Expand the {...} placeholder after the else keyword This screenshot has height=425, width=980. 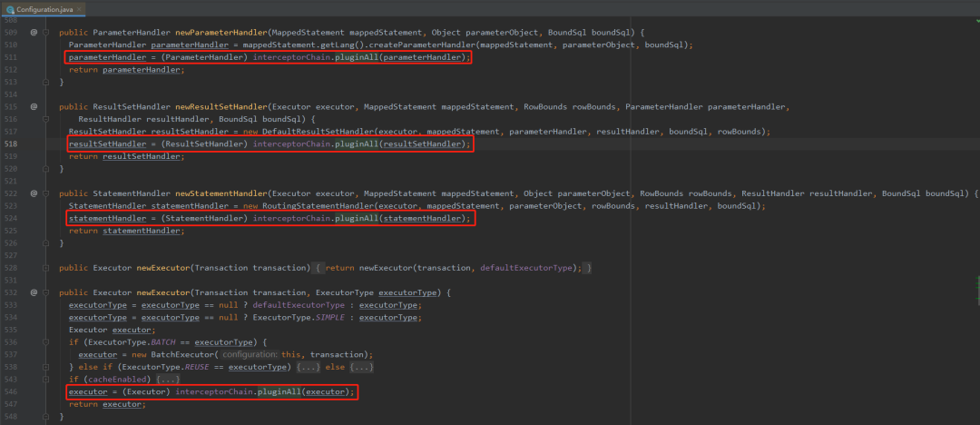[360, 367]
